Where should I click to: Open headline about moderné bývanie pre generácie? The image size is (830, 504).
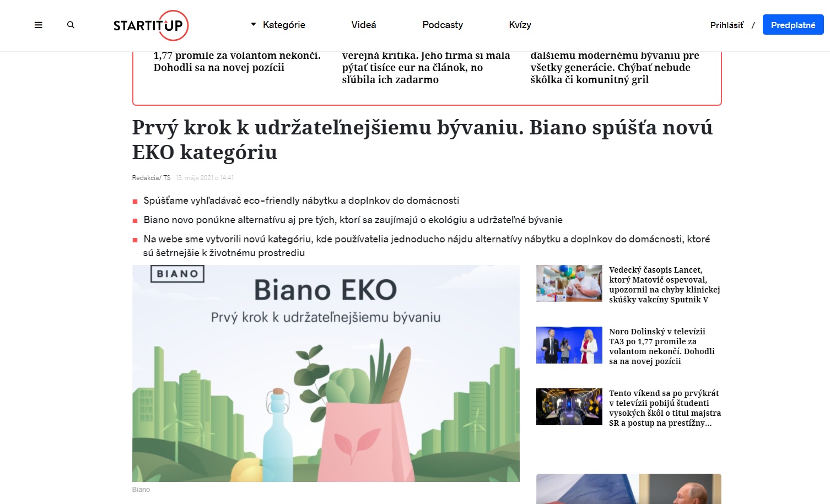coord(615,68)
